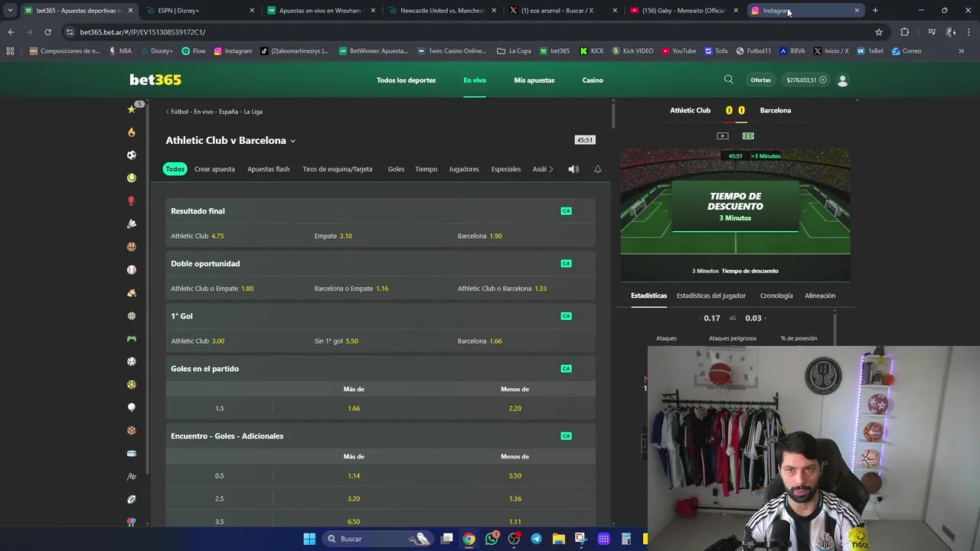Screen dimensions: 980x551
Task: Switch to match pitch animation view
Action: coord(748,136)
